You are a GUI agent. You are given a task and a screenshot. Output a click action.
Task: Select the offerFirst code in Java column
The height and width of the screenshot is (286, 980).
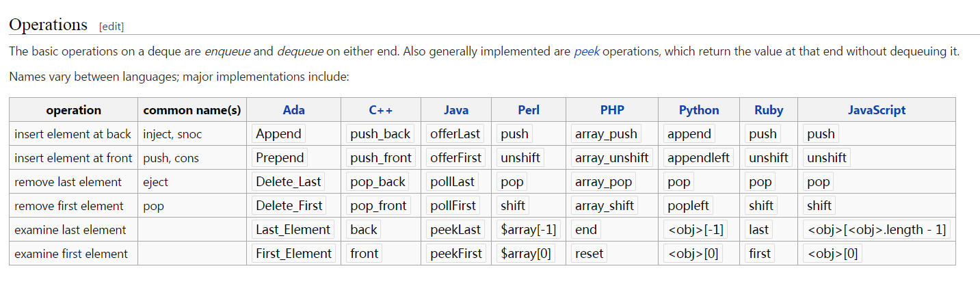tap(455, 157)
